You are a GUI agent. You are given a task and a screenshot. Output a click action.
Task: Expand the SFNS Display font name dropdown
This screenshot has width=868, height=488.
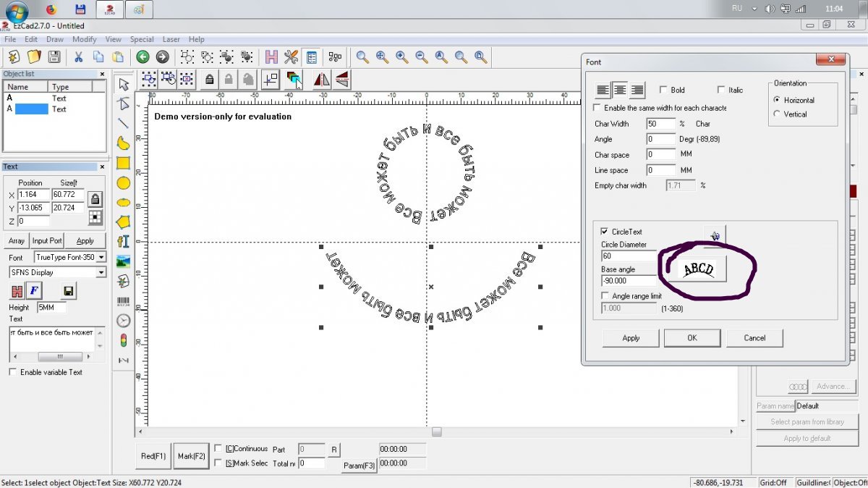pyautogui.click(x=101, y=272)
